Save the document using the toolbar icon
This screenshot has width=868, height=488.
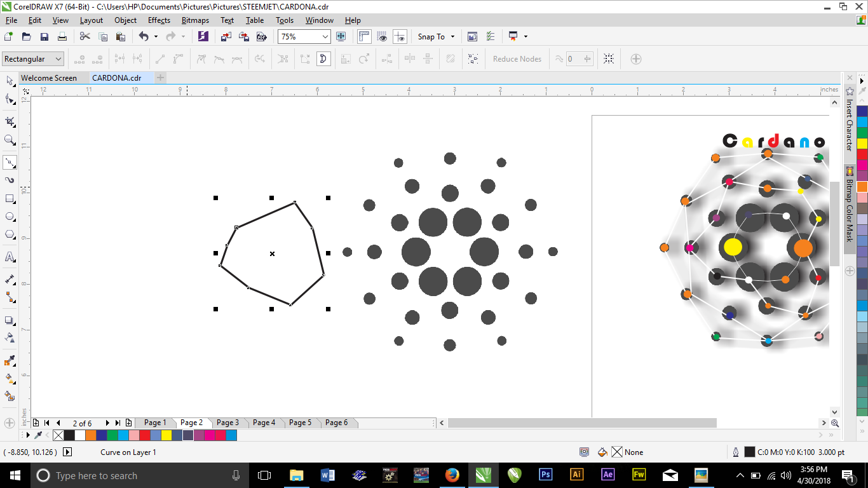click(x=44, y=37)
